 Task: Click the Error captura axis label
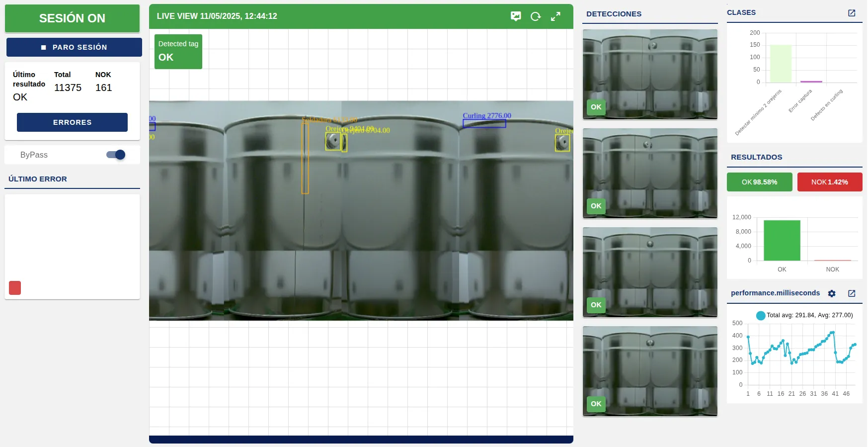800,101
